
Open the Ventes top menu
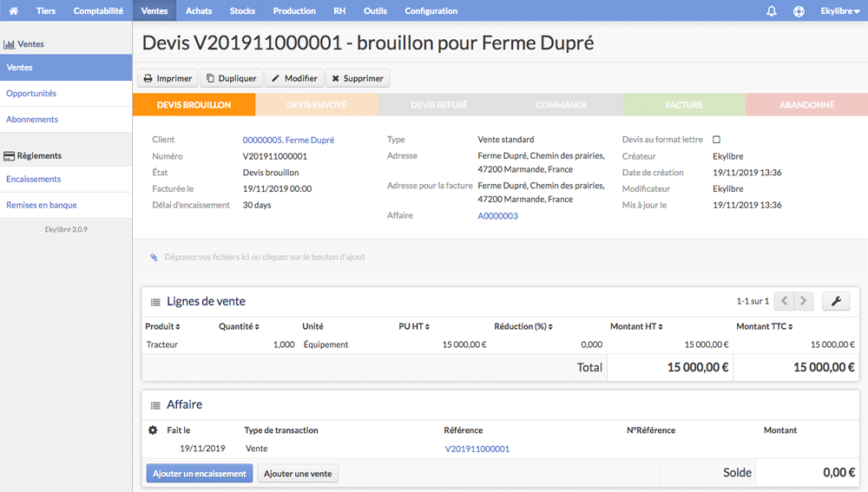155,10
